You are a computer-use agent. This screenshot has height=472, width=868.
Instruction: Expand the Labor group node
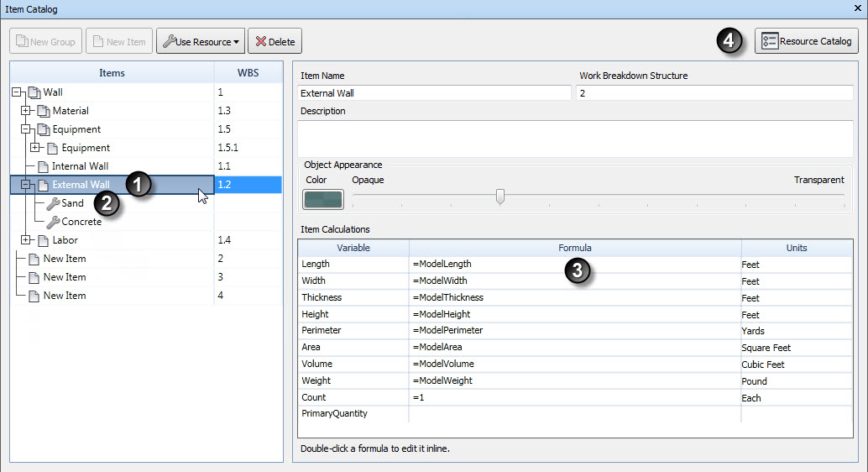[x=25, y=240]
